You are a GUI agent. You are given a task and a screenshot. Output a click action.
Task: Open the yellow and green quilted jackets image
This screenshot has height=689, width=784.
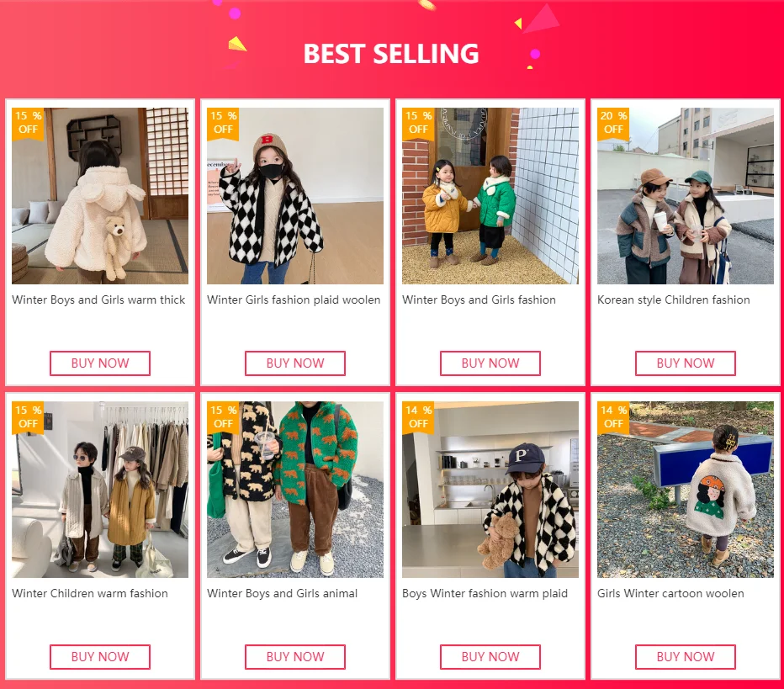[x=490, y=196]
